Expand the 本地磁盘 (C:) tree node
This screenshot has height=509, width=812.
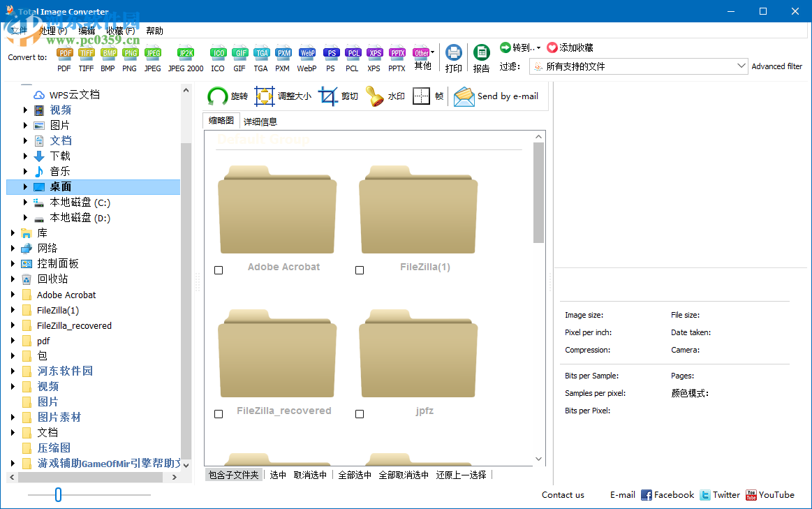click(26, 202)
